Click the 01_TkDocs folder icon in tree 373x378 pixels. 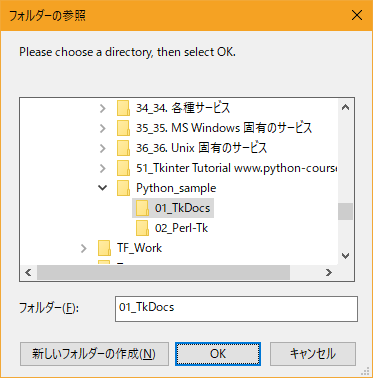click(x=142, y=208)
